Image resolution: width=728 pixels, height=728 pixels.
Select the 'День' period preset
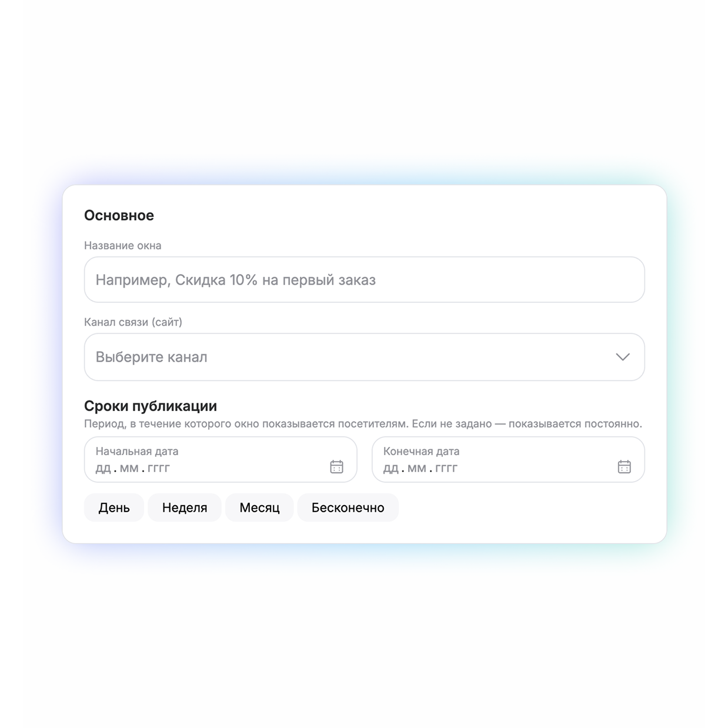114,507
